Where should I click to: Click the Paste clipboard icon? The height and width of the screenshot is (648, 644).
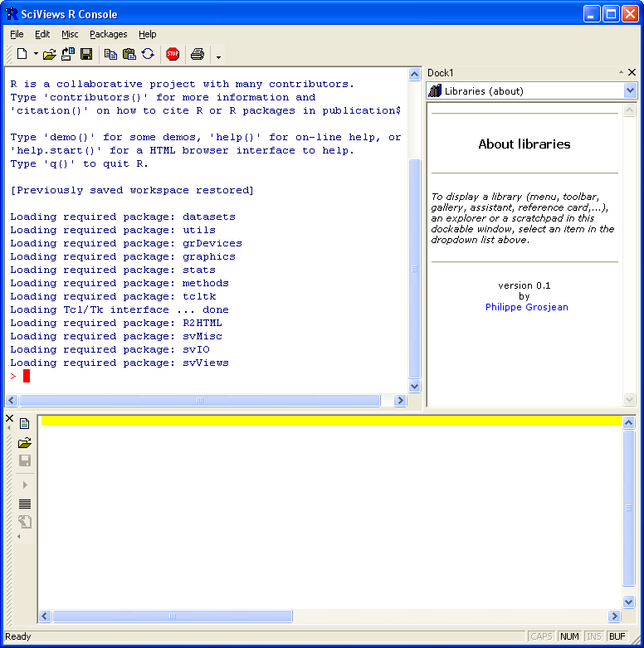(129, 54)
